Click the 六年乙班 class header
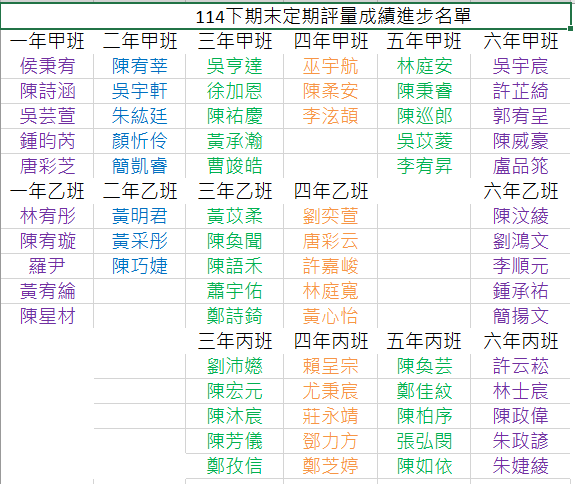The image size is (575, 484). [520, 191]
